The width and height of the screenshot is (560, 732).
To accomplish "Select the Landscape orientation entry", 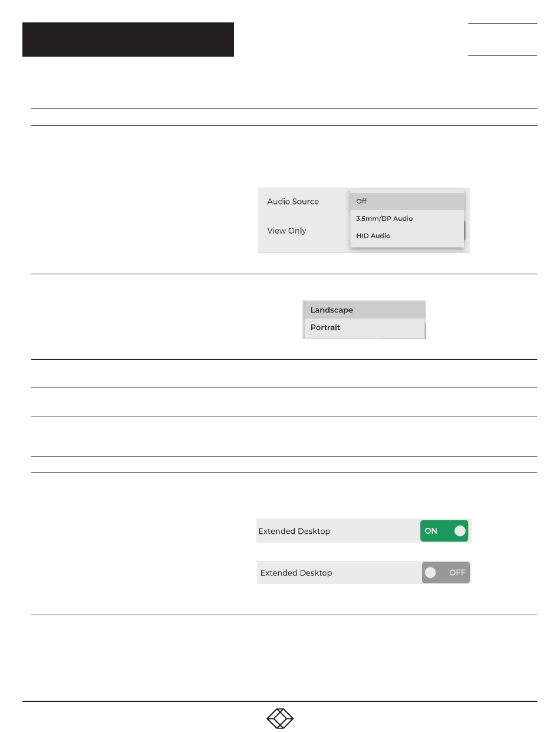I will click(364, 310).
